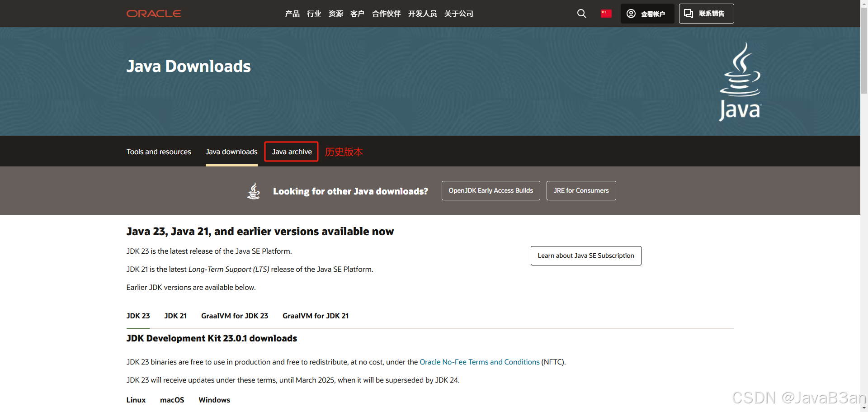The image size is (868, 412).
Task: Switch to the JDK 23 tab
Action: [x=138, y=316]
